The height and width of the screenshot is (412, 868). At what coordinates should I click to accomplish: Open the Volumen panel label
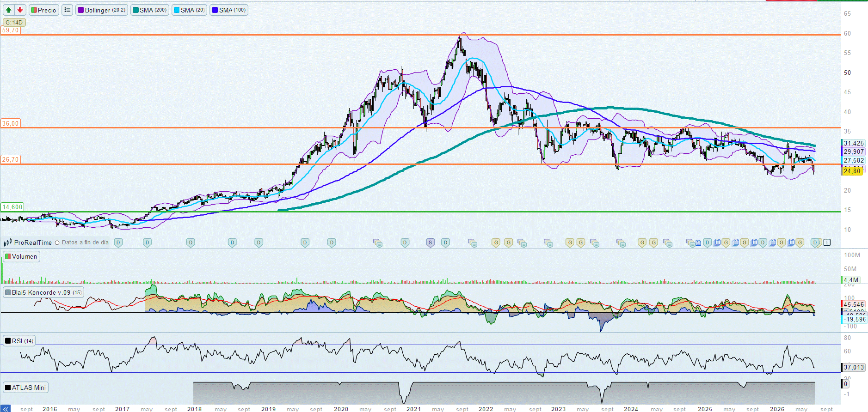click(21, 256)
